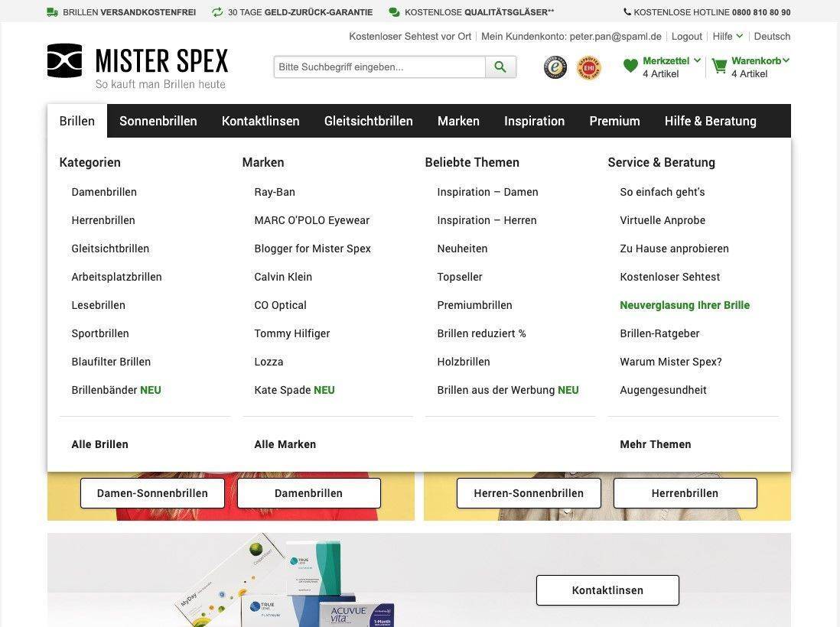Click the hotline phone icon
The image size is (840, 627).
(627, 11)
